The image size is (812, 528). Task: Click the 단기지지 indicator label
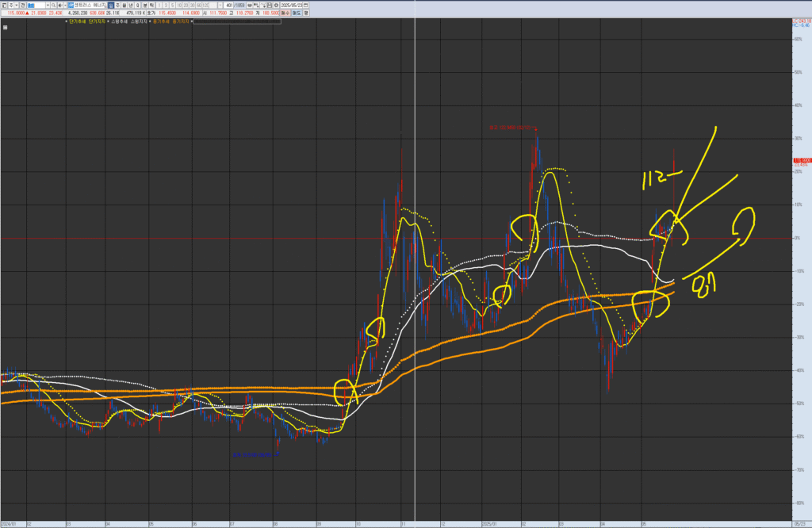pos(97,21)
